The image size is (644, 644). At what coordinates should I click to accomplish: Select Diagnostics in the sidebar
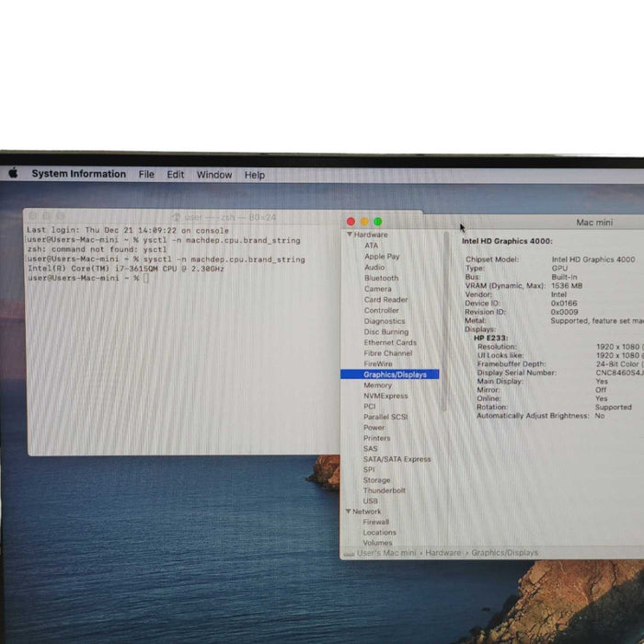pyautogui.click(x=385, y=321)
